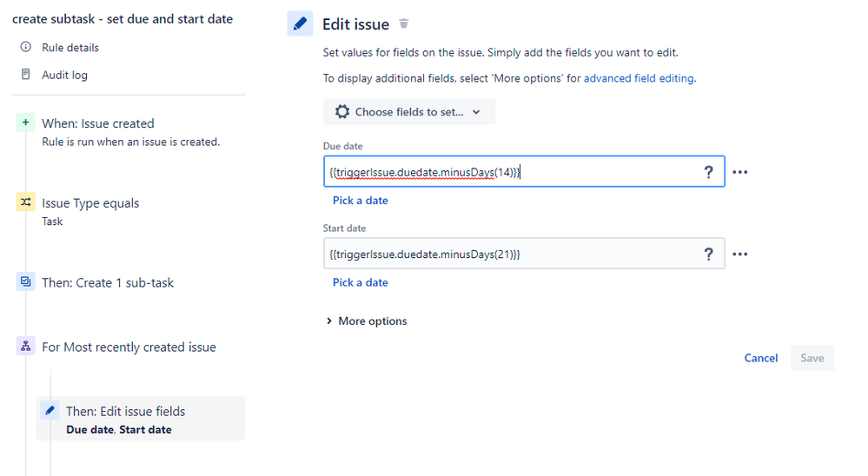Open the Rule details section
The height and width of the screenshot is (476, 868).
tap(70, 48)
